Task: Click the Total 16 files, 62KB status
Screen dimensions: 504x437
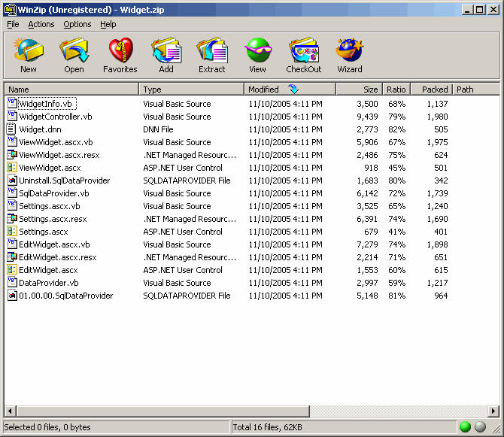Action: 268,427
